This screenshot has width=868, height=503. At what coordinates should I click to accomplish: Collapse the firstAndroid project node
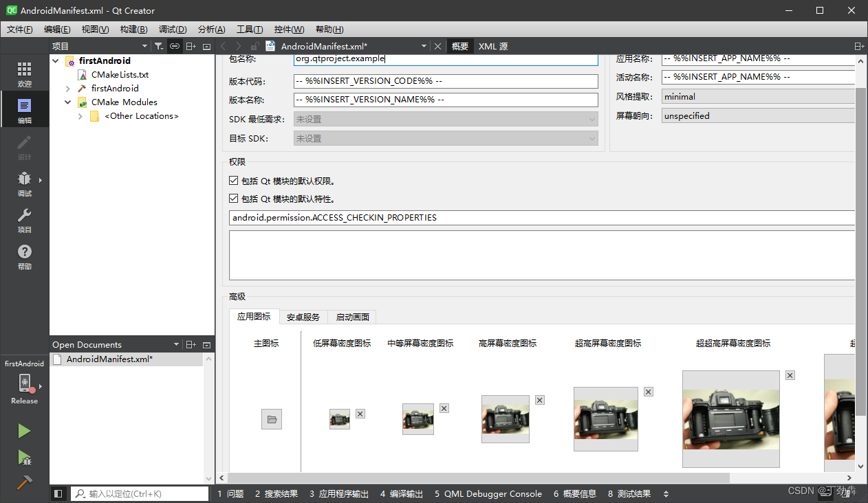click(56, 60)
